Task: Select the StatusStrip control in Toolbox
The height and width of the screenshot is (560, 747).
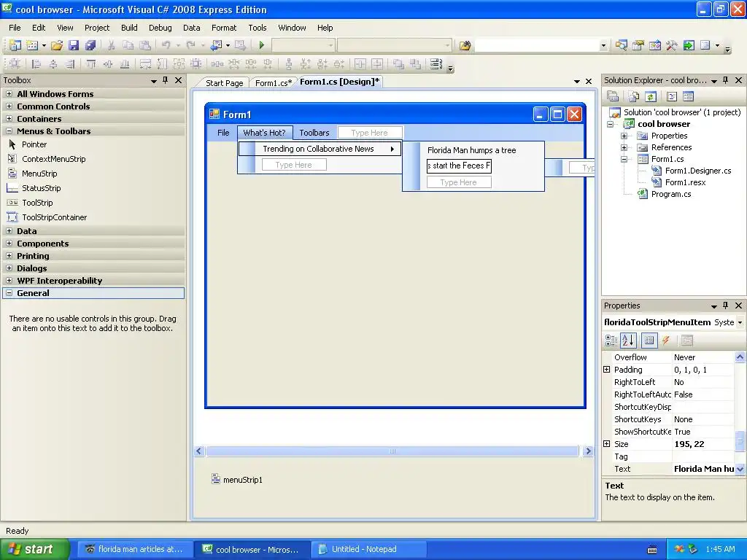Action: pyautogui.click(x=41, y=188)
